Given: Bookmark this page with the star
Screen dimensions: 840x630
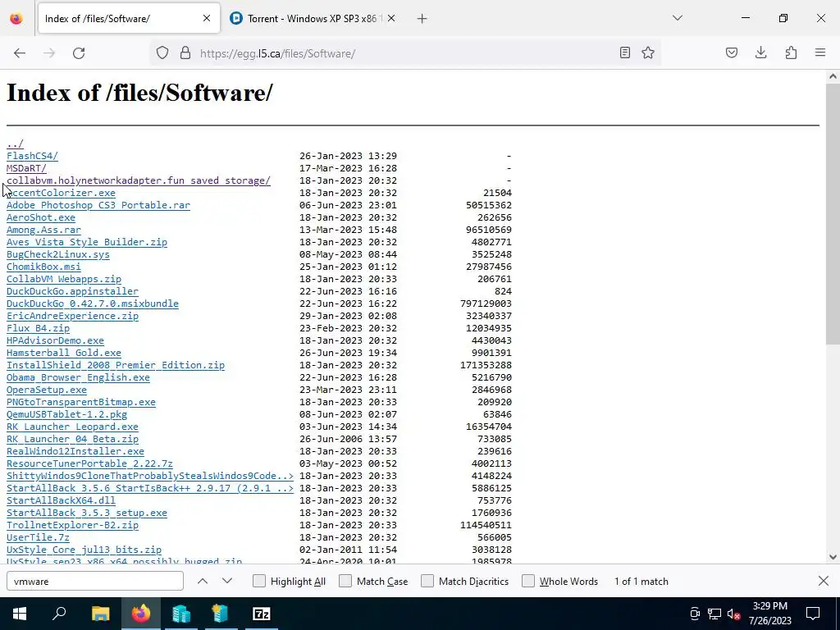Looking at the screenshot, I should tap(648, 53).
